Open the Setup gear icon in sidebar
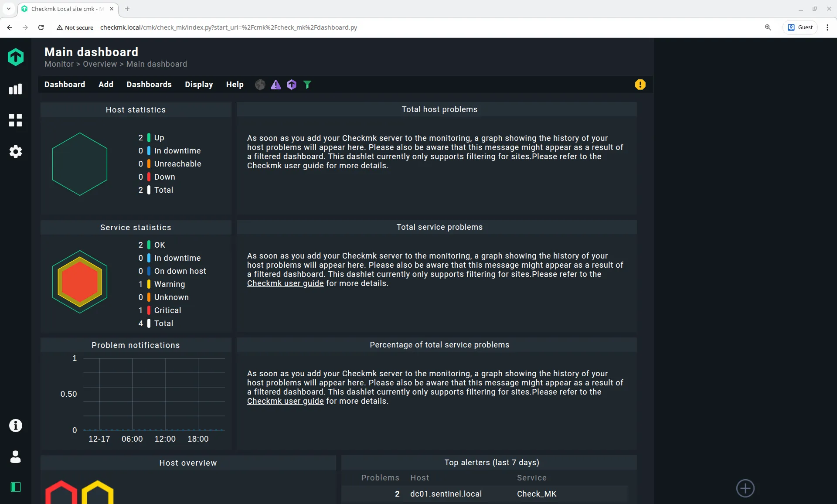Viewport: 837px width, 504px height. pos(15,152)
